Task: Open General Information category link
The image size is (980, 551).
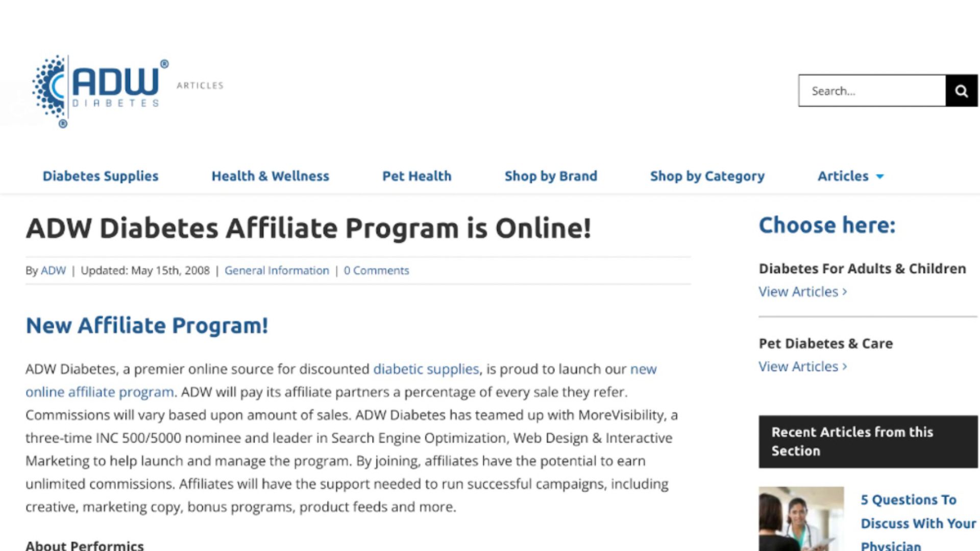Action: tap(277, 270)
